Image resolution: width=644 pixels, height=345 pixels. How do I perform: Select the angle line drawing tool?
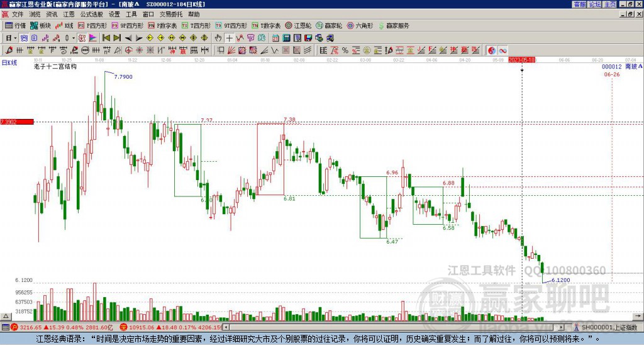click(x=265, y=50)
